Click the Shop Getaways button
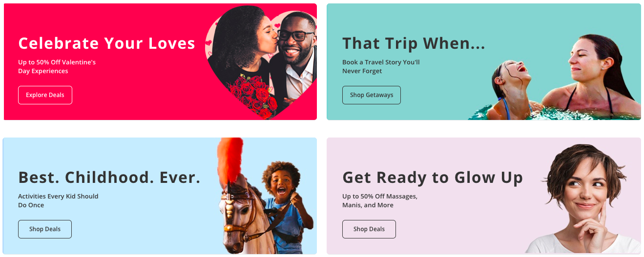This screenshot has width=644, height=257. [372, 95]
